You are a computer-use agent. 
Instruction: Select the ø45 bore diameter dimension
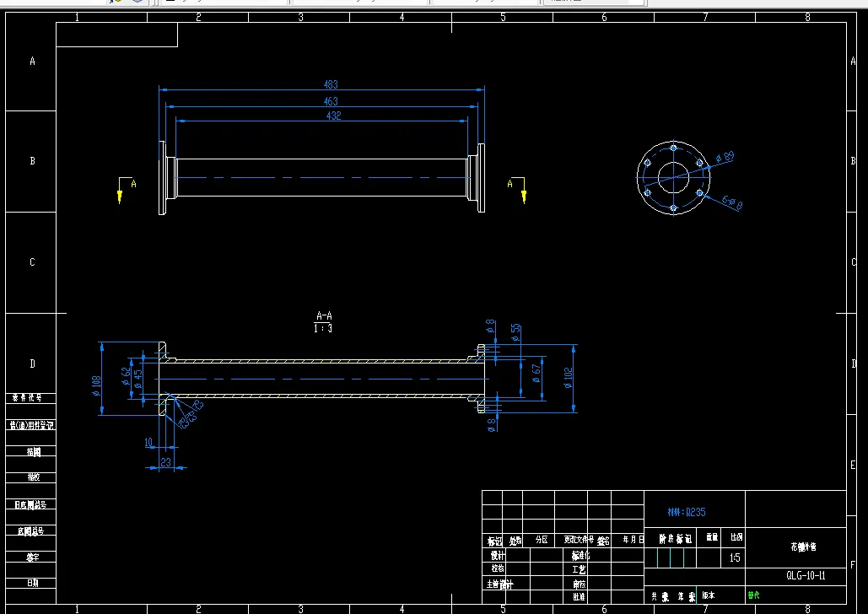pyautogui.click(x=137, y=378)
